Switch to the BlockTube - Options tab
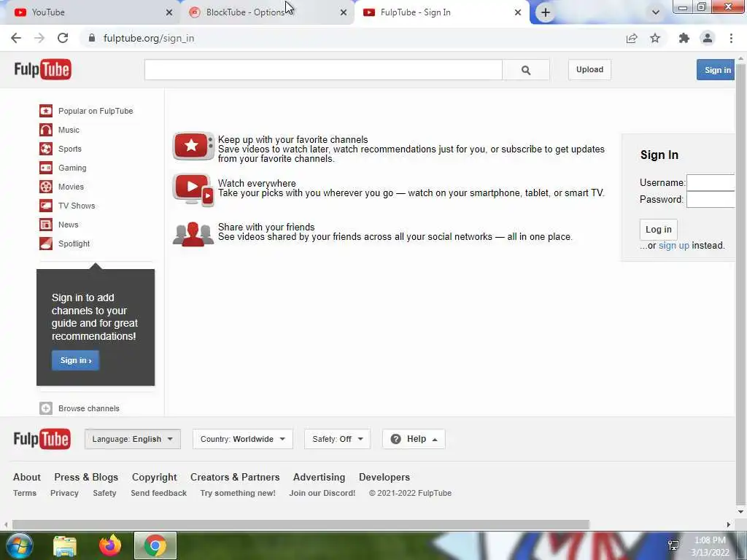Viewport: 747px width, 560px height. click(x=267, y=12)
